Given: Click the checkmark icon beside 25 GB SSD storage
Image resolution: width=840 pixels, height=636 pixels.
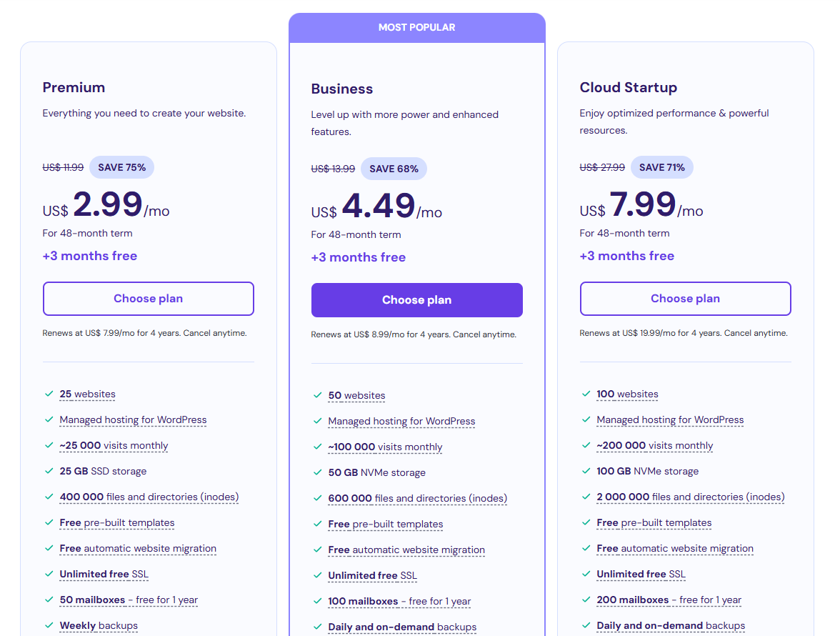Looking at the screenshot, I should pos(49,471).
